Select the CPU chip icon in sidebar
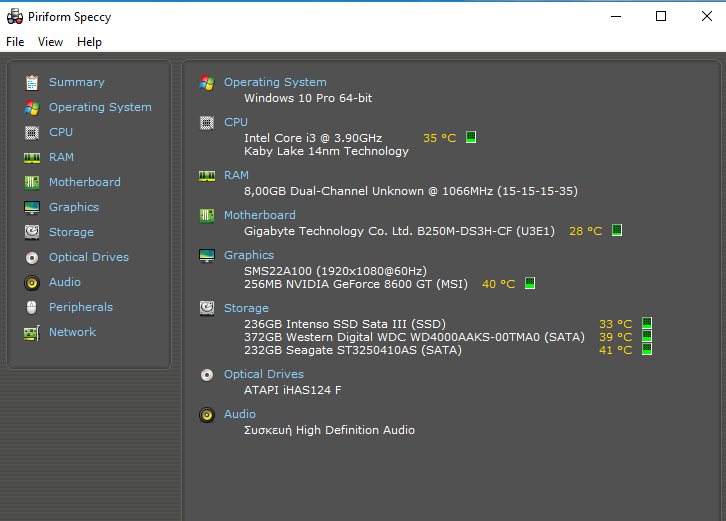Image resolution: width=726 pixels, height=521 pixels. pyautogui.click(x=32, y=133)
